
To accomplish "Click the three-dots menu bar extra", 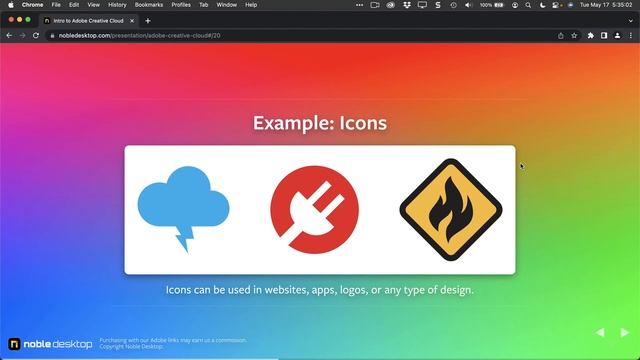I will (x=359, y=5).
